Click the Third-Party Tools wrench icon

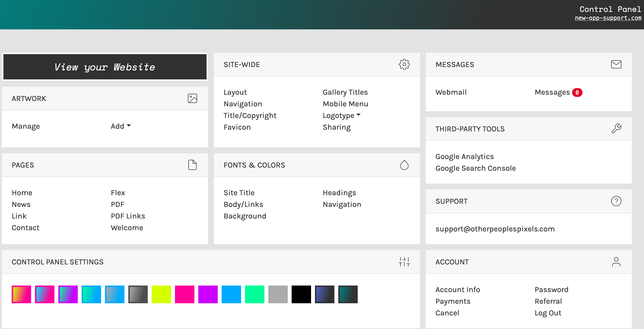tap(616, 129)
